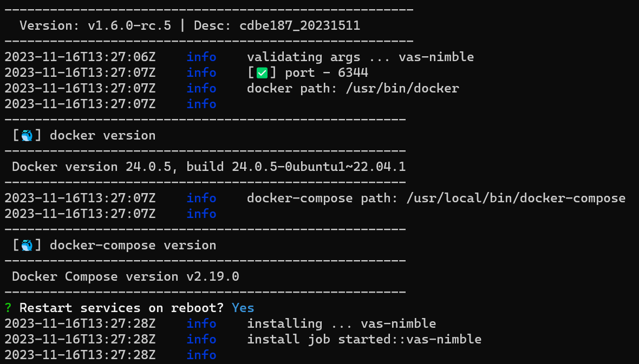639x364 pixels.
Task: Click the "docker-compose version" heading text
Action: click(x=133, y=246)
